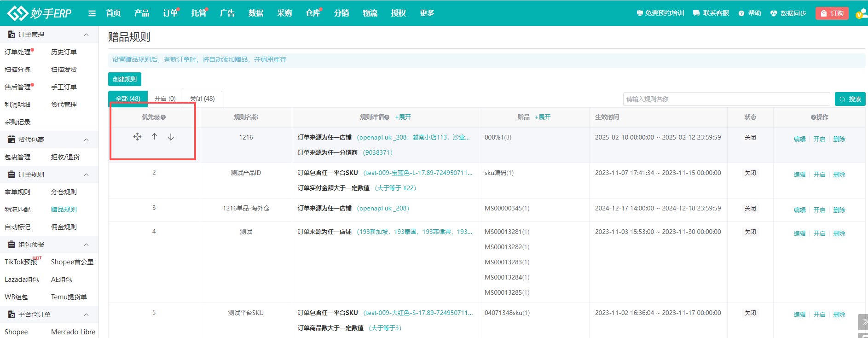Collapse the 订单管理 sidebar section
This screenshot has height=338, width=868.
coord(86,35)
